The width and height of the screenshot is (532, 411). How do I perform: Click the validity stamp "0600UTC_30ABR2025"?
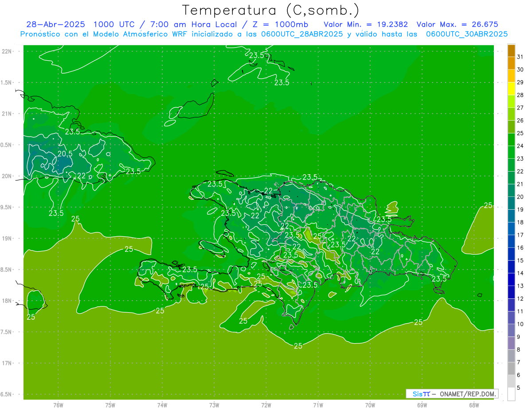[467, 34]
